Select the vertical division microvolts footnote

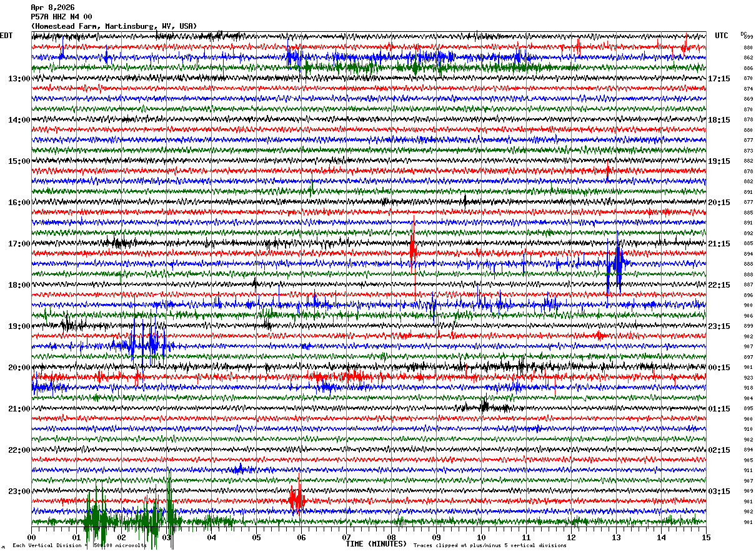tap(79, 546)
